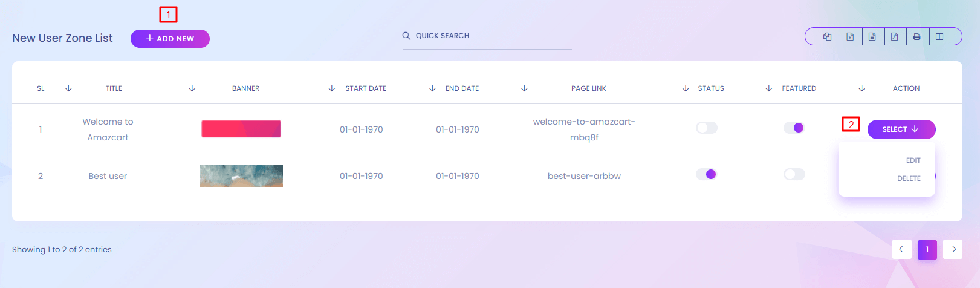The image size is (980, 288).
Task: Click the Quick Search magnifier icon
Action: (406, 36)
